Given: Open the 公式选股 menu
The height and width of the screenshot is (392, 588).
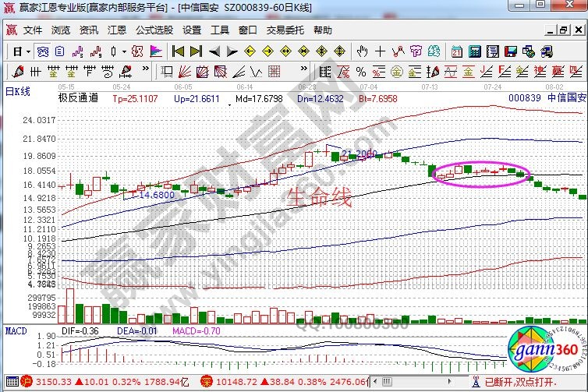Looking at the screenshot, I should 154,30.
